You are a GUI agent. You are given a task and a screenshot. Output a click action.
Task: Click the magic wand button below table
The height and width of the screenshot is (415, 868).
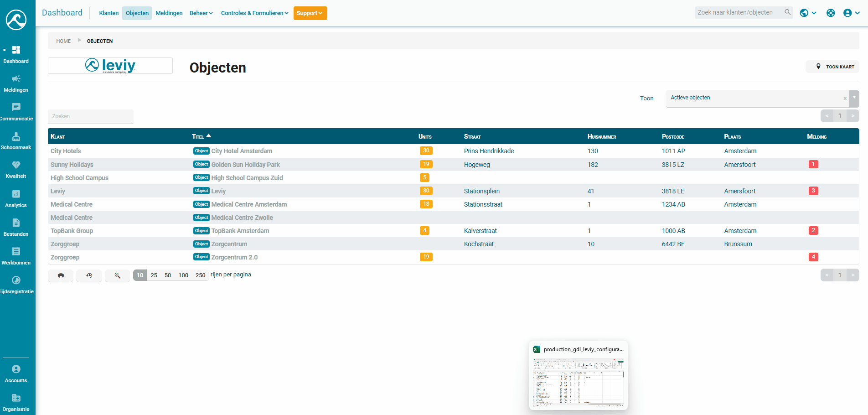117,275
